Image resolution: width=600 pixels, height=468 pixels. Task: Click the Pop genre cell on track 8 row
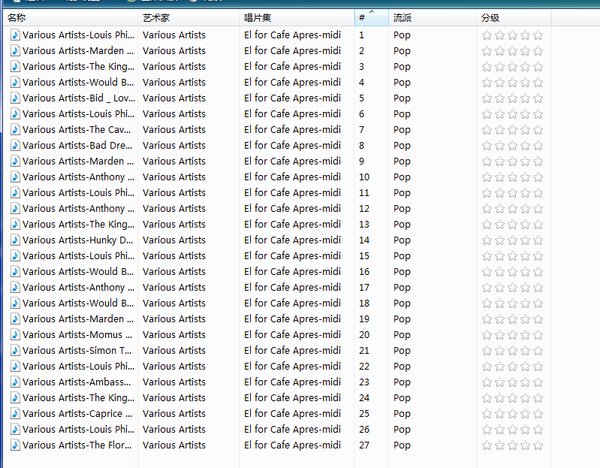click(402, 146)
